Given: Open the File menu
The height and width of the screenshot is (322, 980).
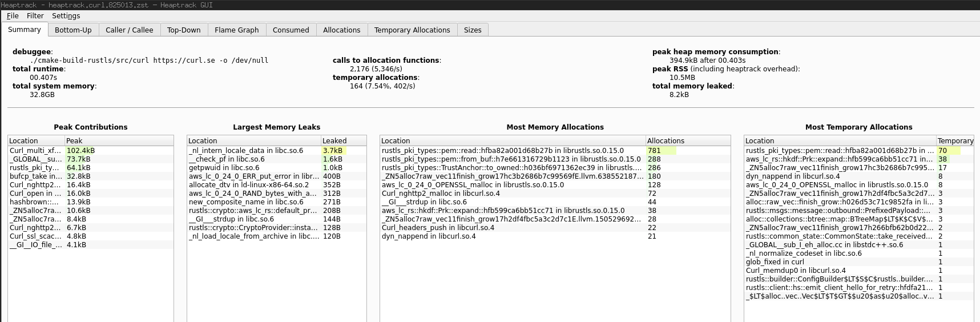Looking at the screenshot, I should (x=13, y=16).
